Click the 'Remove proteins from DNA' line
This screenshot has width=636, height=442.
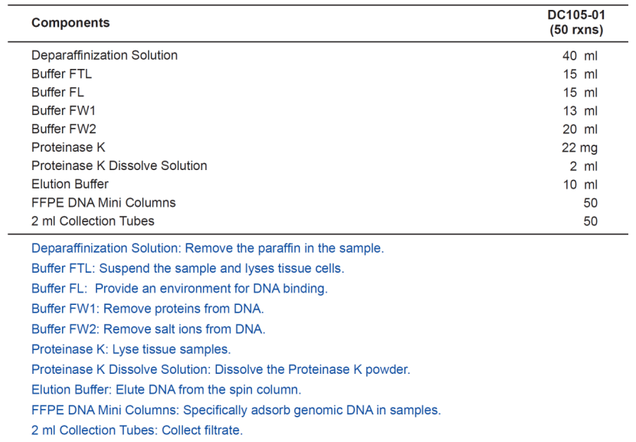pos(148,309)
